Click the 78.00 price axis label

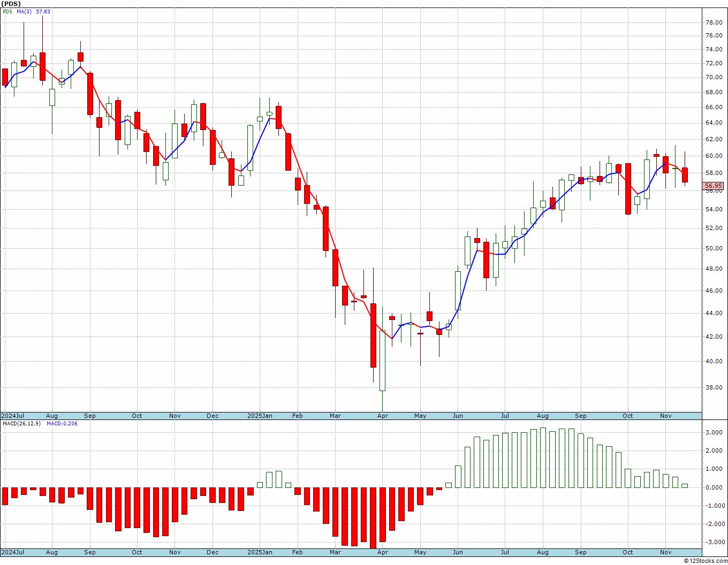click(x=714, y=23)
